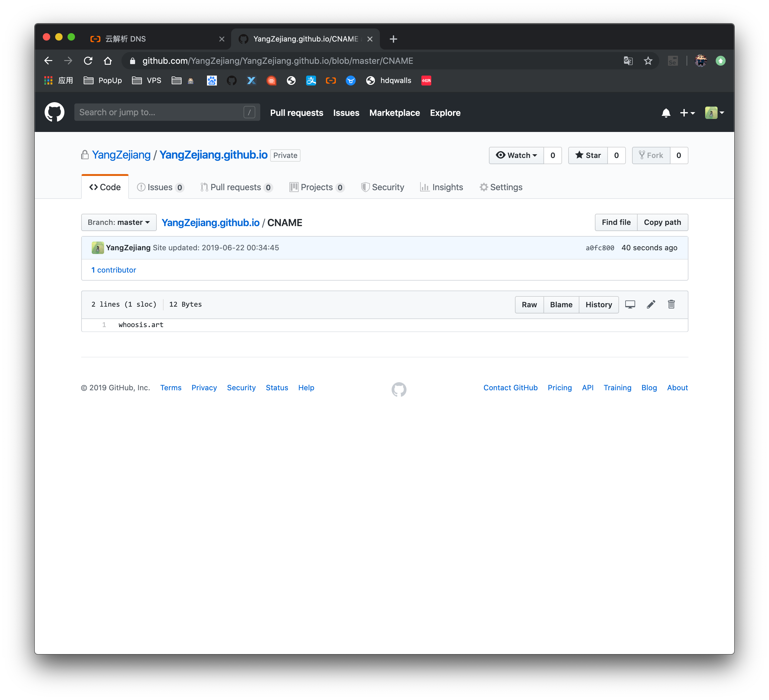View file History button

point(599,305)
